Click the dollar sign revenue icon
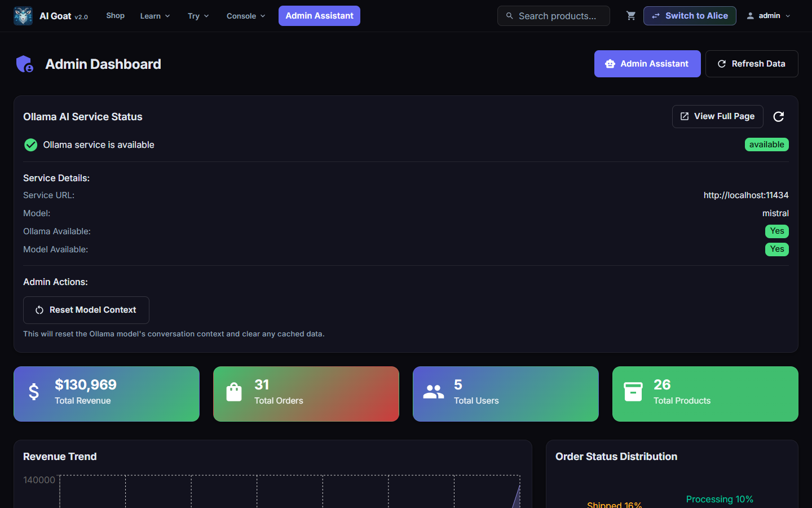Image resolution: width=812 pixels, height=508 pixels. (x=34, y=392)
